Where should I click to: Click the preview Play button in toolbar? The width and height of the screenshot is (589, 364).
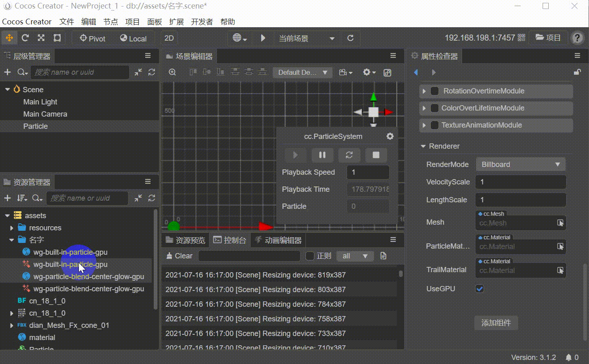263,38
